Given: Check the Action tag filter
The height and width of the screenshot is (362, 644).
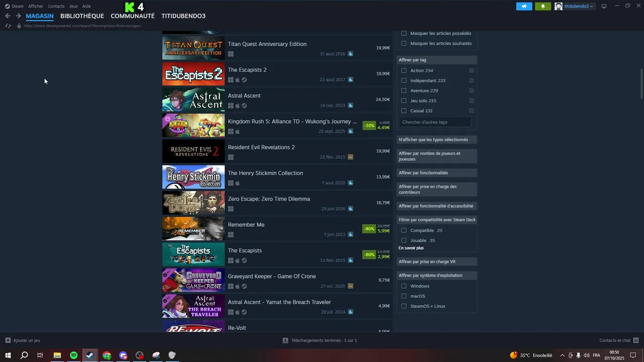Looking at the screenshot, I should 404,70.
